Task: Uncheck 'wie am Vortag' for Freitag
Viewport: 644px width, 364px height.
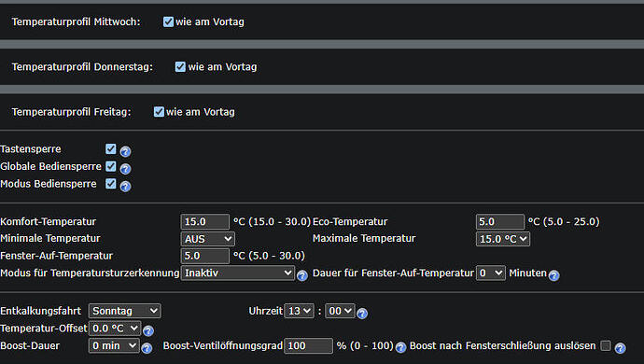Action: 159,112
